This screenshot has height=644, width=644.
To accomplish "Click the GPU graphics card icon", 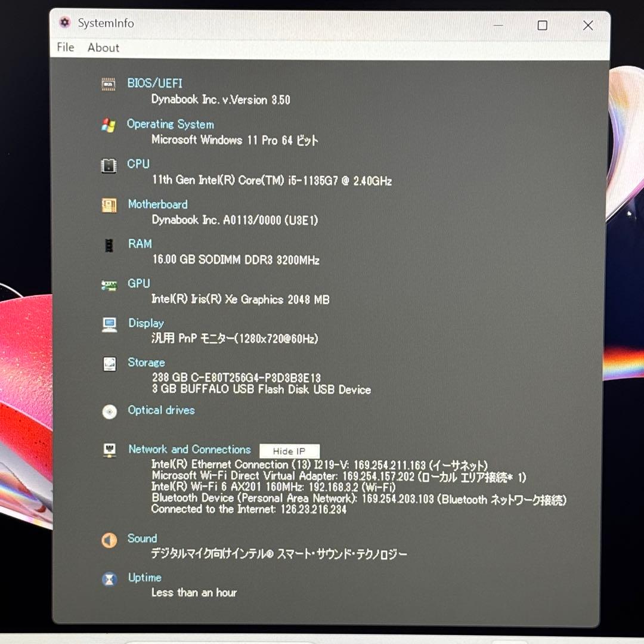I will tap(109, 284).
